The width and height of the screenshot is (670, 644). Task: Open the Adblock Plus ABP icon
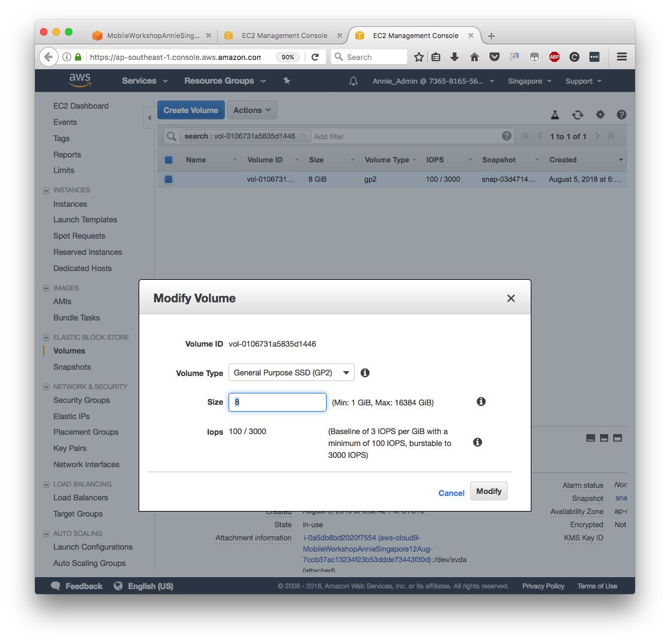click(554, 57)
